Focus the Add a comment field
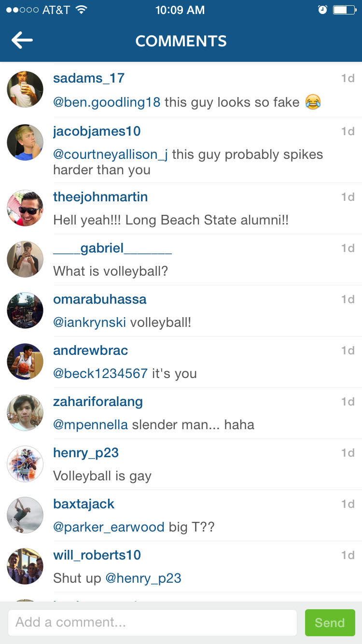The width and height of the screenshot is (362, 644). point(152,623)
